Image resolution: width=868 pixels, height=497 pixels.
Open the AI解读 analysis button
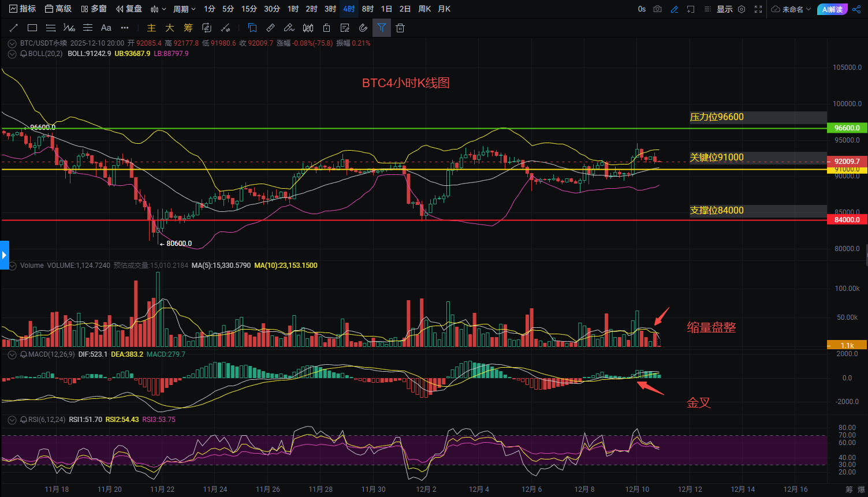[x=832, y=9]
